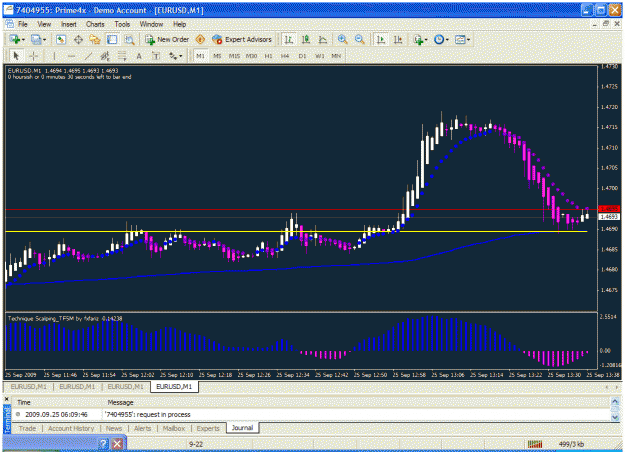Launch MetaEditor from the toolbar
625x452 pixels.
click(x=200, y=39)
